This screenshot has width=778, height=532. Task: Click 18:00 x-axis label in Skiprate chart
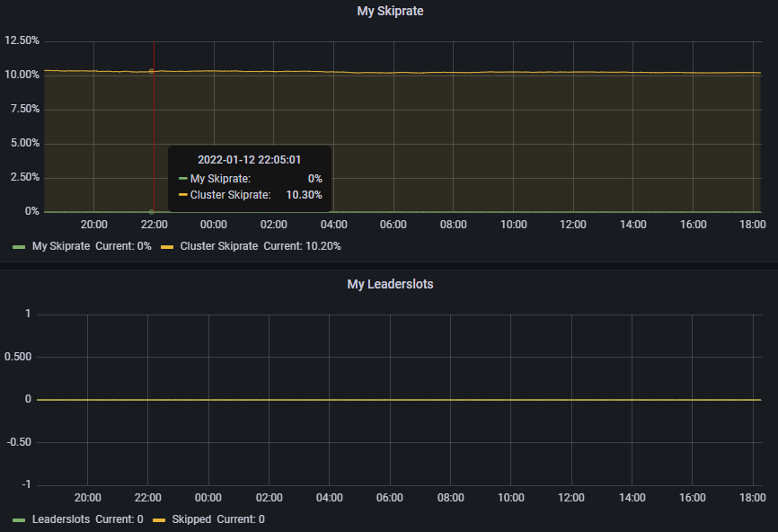tap(753, 225)
